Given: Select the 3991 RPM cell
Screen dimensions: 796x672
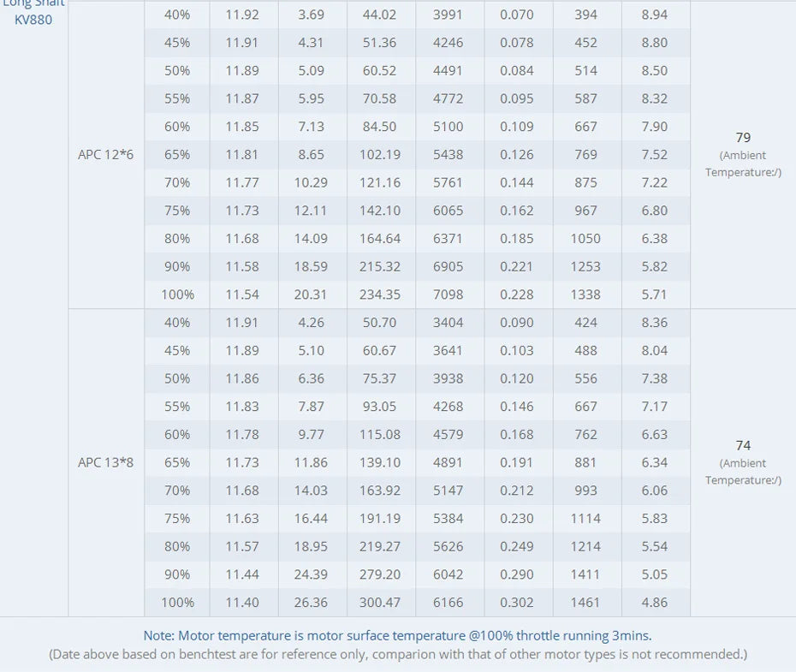Looking at the screenshot, I should pyautogui.click(x=448, y=15).
